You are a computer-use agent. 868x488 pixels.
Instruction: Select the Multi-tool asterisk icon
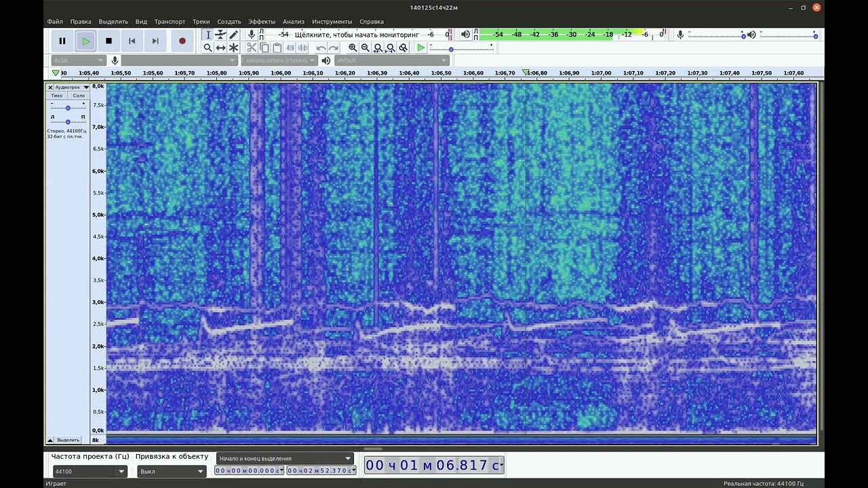click(x=233, y=47)
